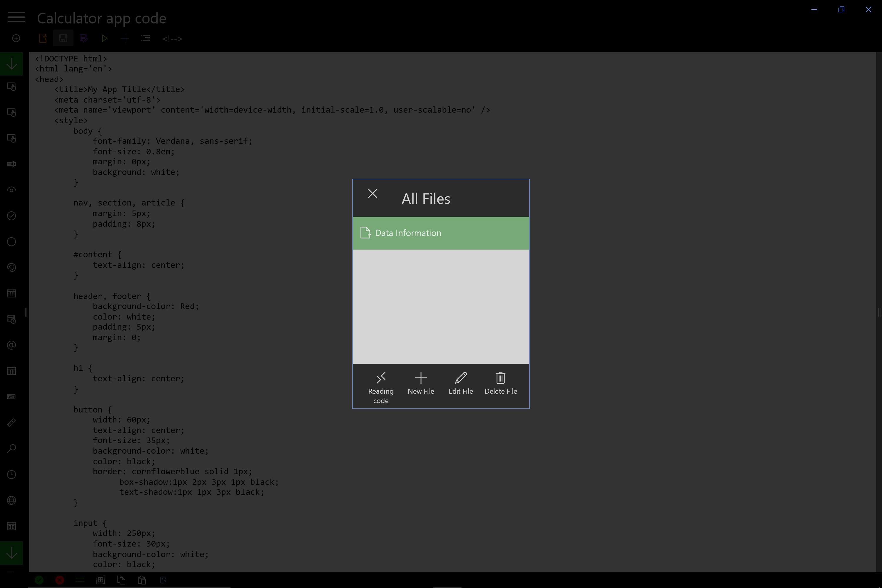Paste clipboard contents with the paste icon
882x588 pixels.
[x=142, y=580]
